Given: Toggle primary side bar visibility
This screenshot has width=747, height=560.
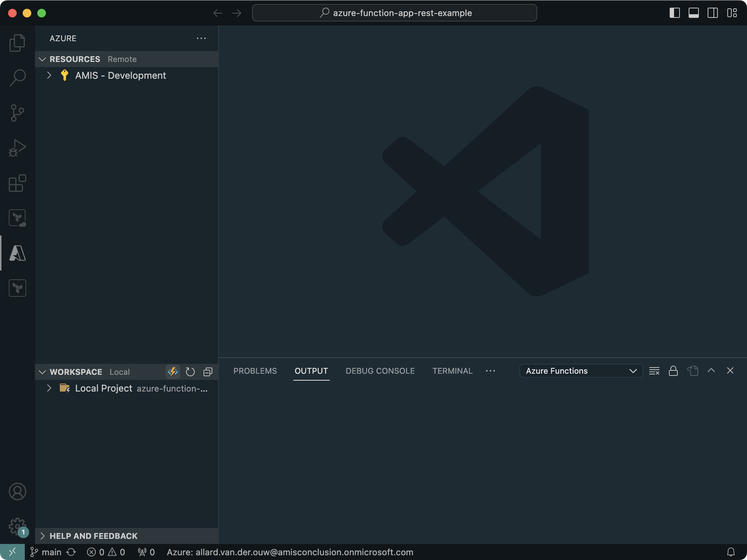Looking at the screenshot, I should [674, 13].
